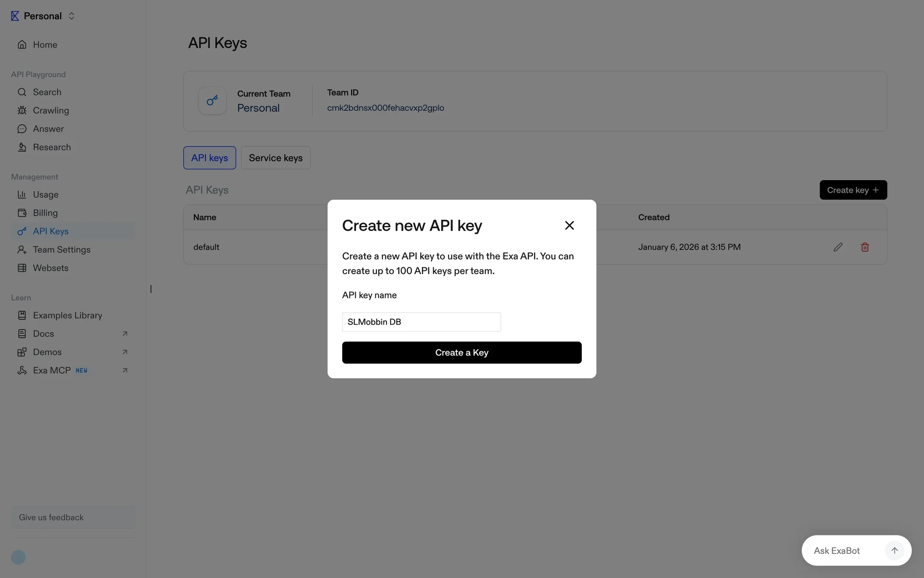Click the Usage chart icon
This screenshot has width=924, height=578.
click(22, 195)
